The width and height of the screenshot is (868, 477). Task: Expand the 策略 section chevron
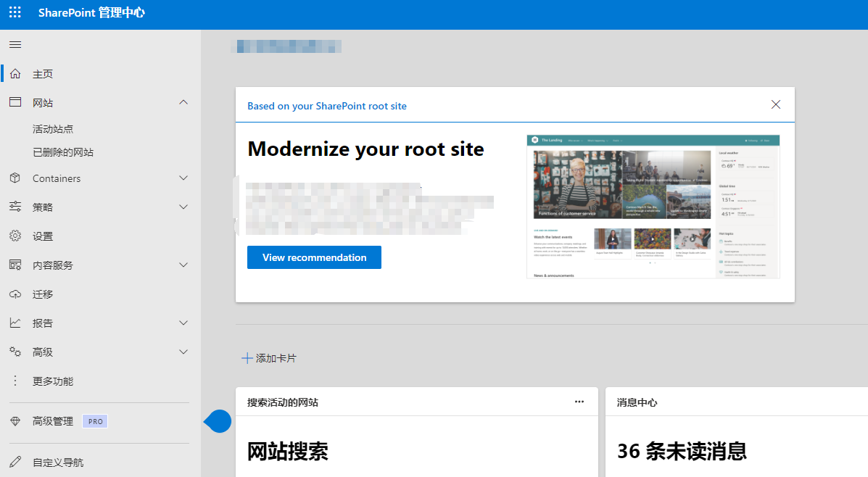tap(183, 207)
